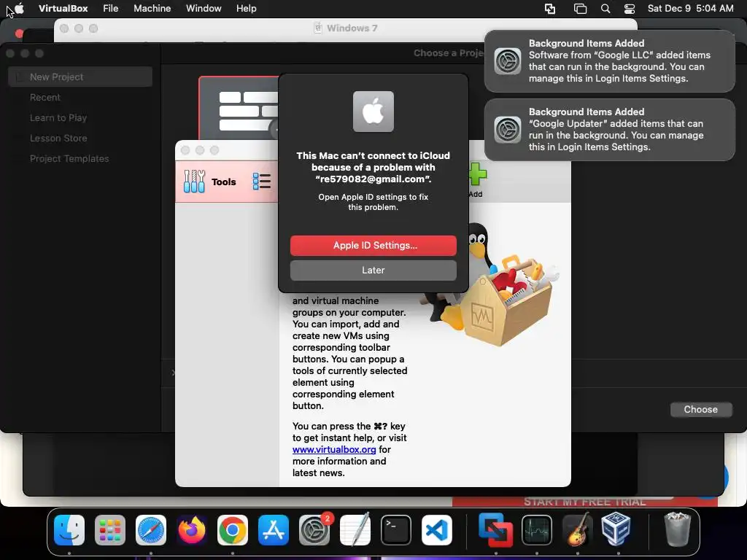Select the Tools item in VirtualBox Manager
747x560 pixels.
click(209, 182)
